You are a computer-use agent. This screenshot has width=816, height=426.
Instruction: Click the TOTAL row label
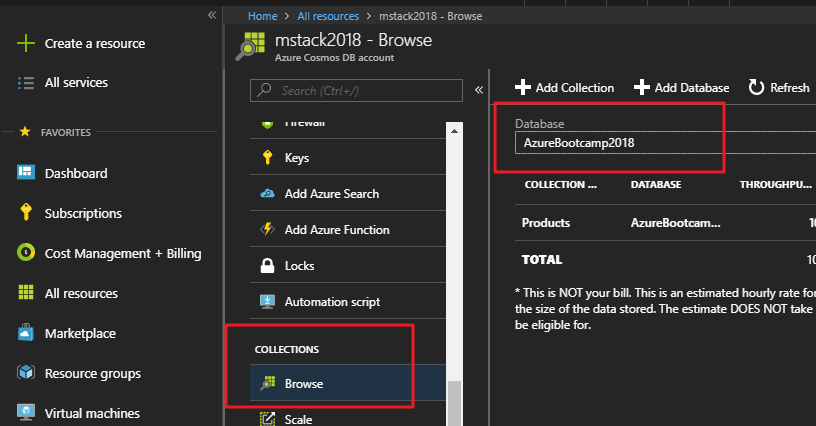coord(542,260)
